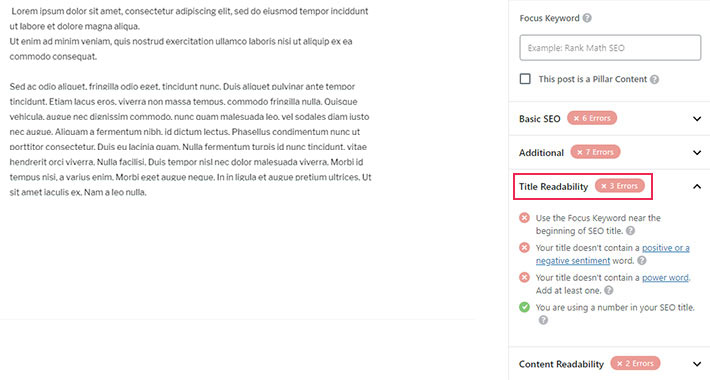The height and width of the screenshot is (380, 710).
Task: Click the red error icon beside sentiment word rule
Action: 524,248
